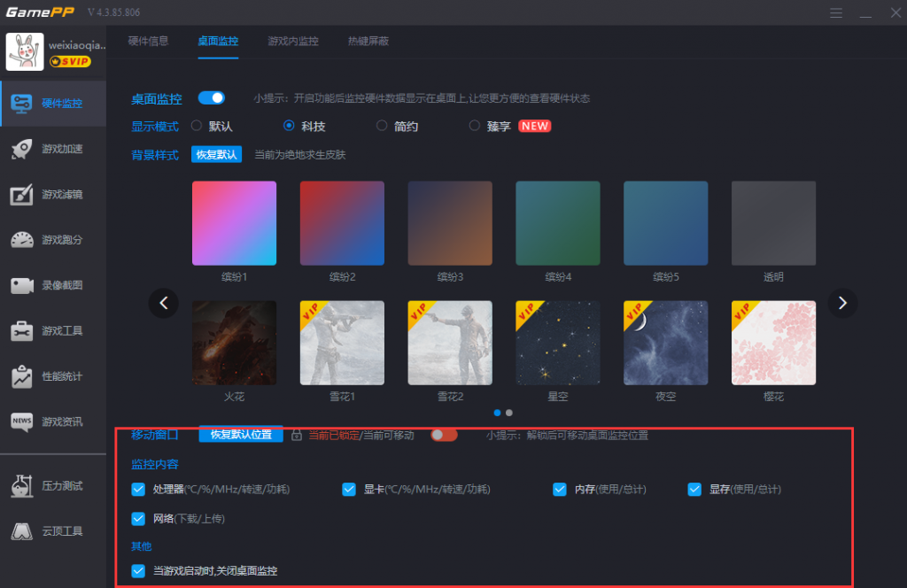Toggle the lock switch for moving the window
This screenshot has height=588, width=907.
click(x=444, y=435)
